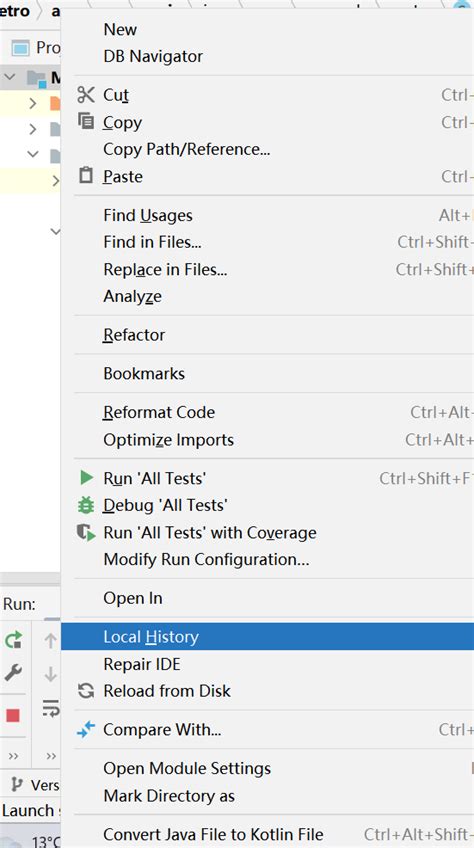Toggle the soft-wrap icon in Run panel
Image resolution: width=474 pixels, height=848 pixels.
click(x=51, y=708)
